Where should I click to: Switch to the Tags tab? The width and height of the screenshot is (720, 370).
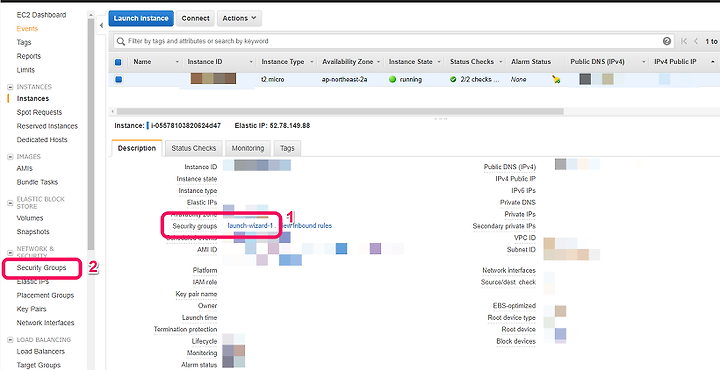click(287, 148)
